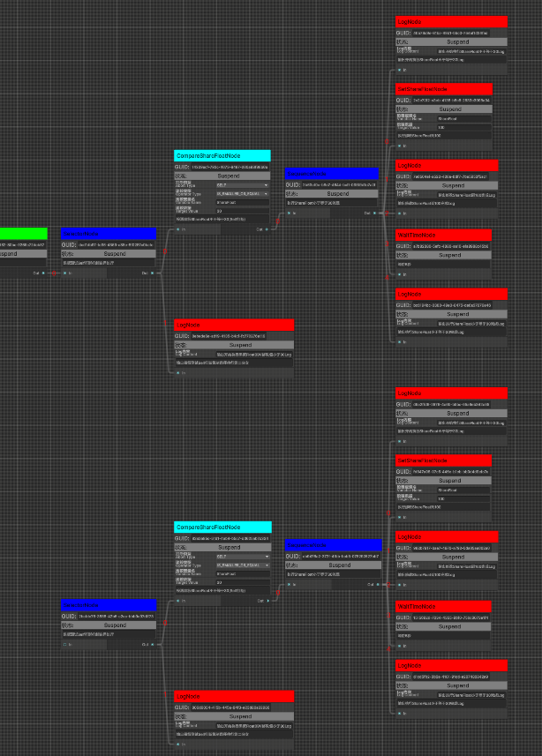Screen dimensions: 542x756
Task: Select upper CompareShareFloatNode by its cyan header
Action: (222, 156)
